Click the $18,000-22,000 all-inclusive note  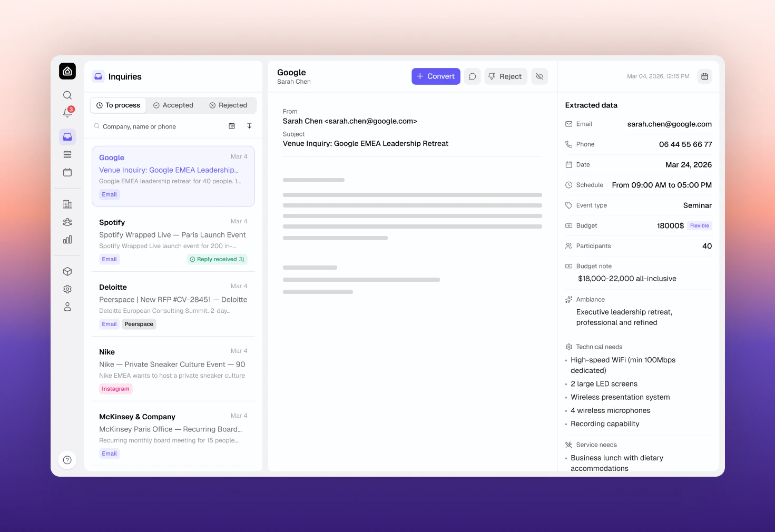point(627,279)
